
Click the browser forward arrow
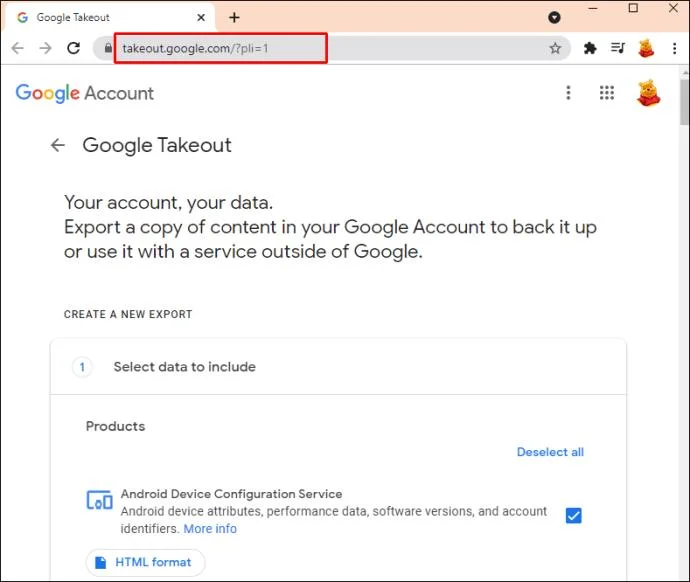coord(45,48)
